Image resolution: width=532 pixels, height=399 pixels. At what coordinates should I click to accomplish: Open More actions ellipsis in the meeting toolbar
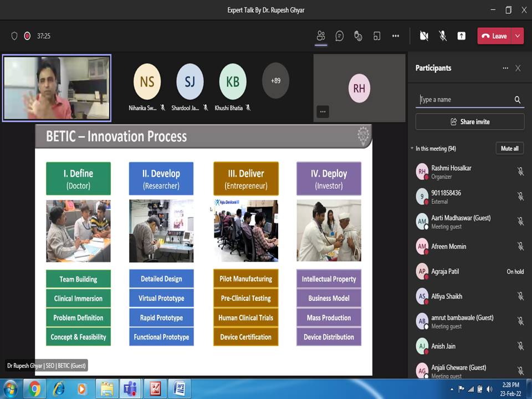pos(396,36)
